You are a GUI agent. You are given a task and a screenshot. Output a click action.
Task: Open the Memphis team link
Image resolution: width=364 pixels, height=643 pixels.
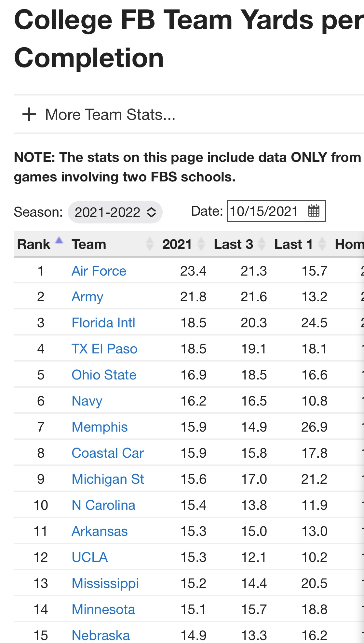pyautogui.click(x=100, y=427)
